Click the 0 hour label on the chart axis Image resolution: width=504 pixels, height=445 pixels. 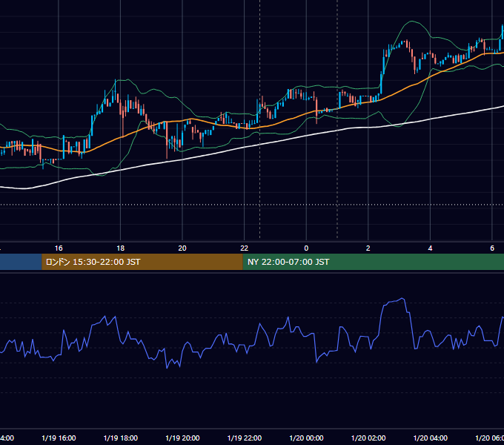click(306, 248)
